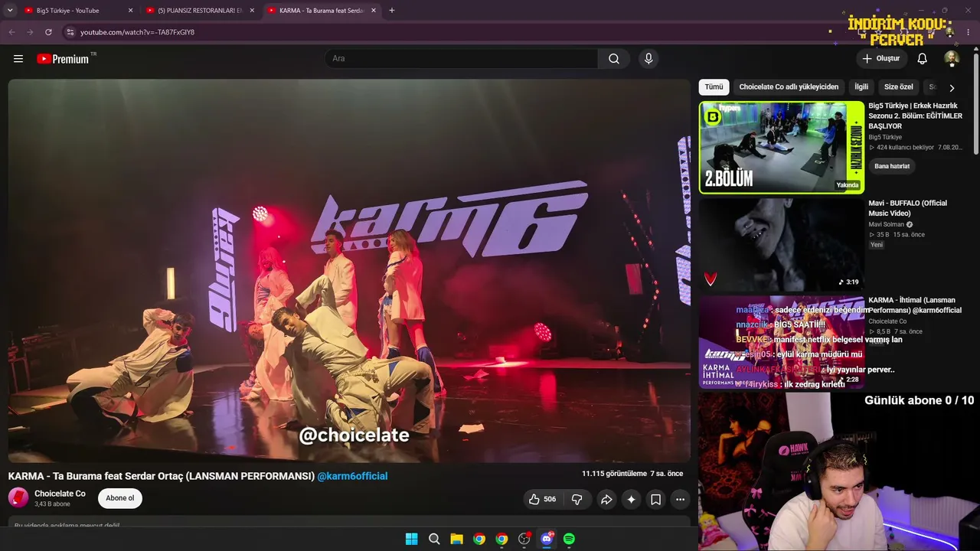
Task: Click the KARMA video player
Action: point(349,271)
